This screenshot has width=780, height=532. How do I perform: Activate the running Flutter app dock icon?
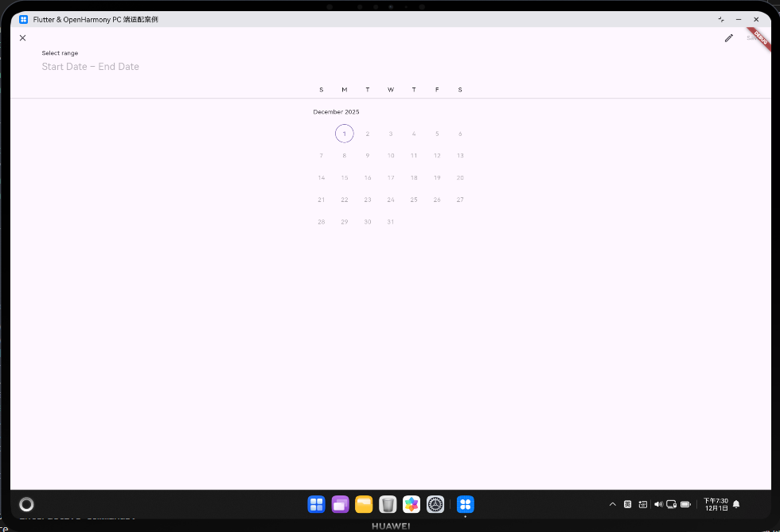[x=465, y=505]
